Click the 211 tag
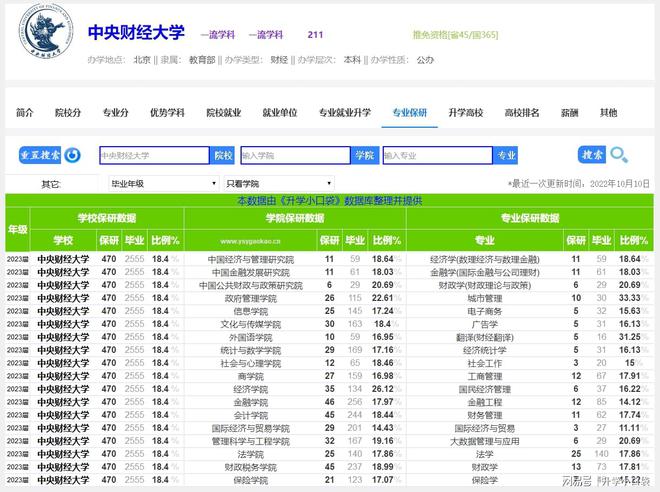The image size is (660, 492). point(315,35)
